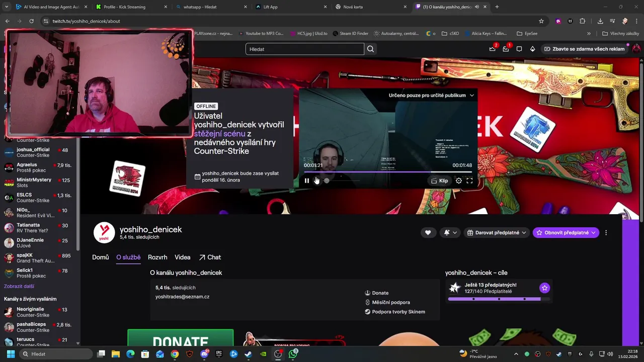Click the green DONATE panel image
The height and width of the screenshot is (362, 644).
[x=181, y=338]
